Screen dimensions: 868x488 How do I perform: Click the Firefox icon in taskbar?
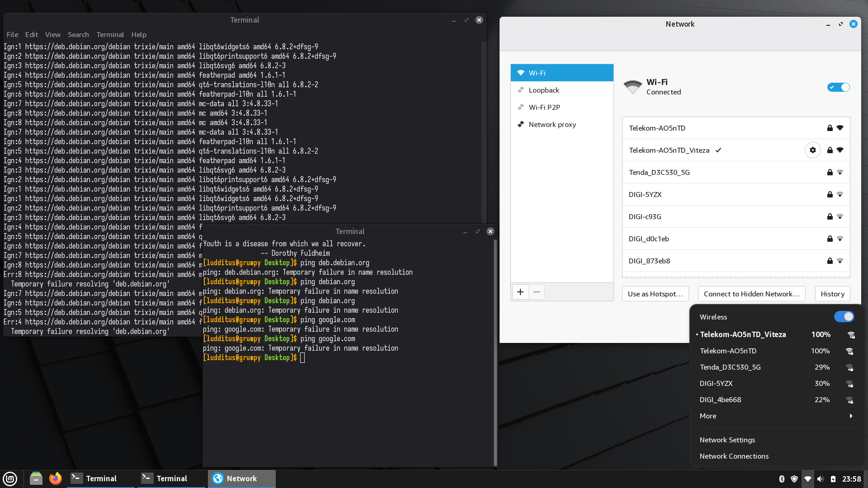(x=56, y=479)
